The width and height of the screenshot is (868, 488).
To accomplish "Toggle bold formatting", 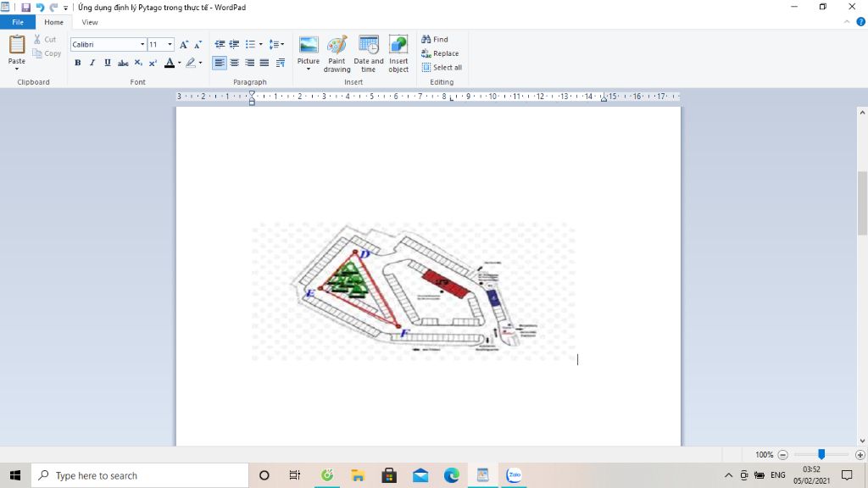I will [x=77, y=63].
